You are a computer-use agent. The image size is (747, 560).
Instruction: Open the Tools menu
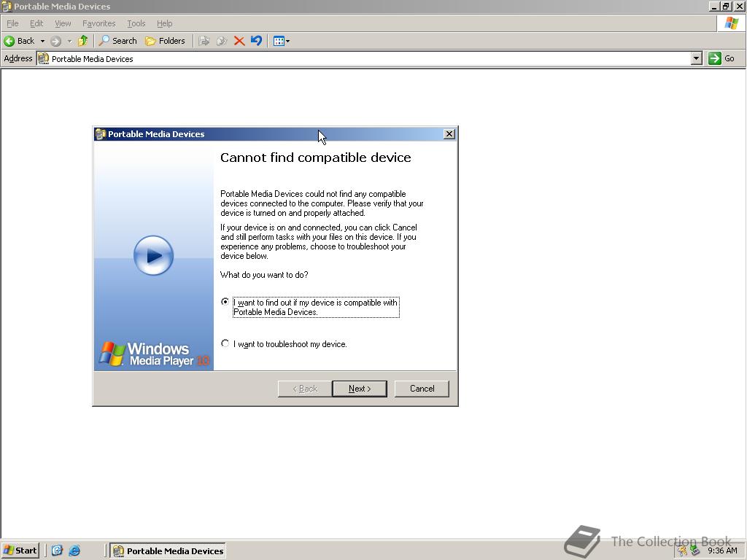(136, 23)
